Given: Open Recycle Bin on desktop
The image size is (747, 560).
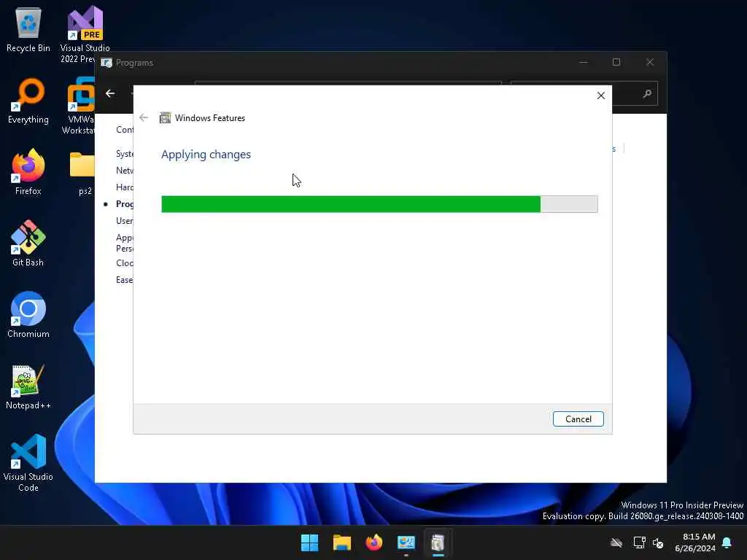Looking at the screenshot, I should [x=28, y=29].
